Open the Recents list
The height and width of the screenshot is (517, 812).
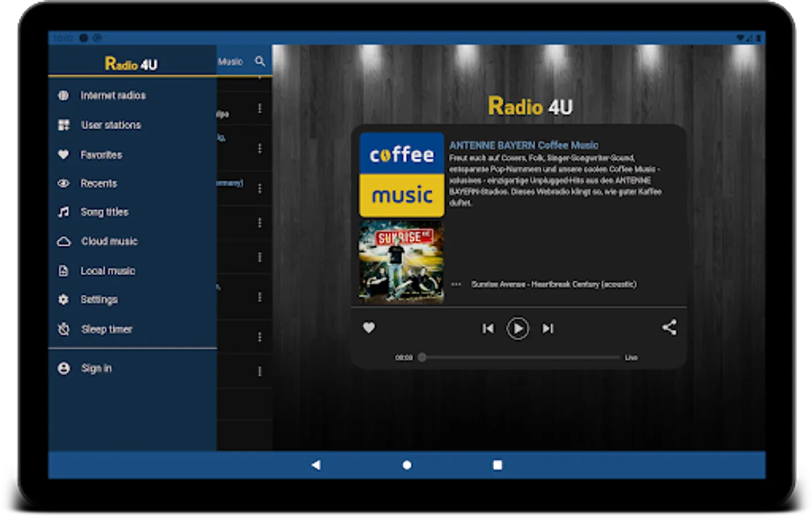tap(132, 183)
